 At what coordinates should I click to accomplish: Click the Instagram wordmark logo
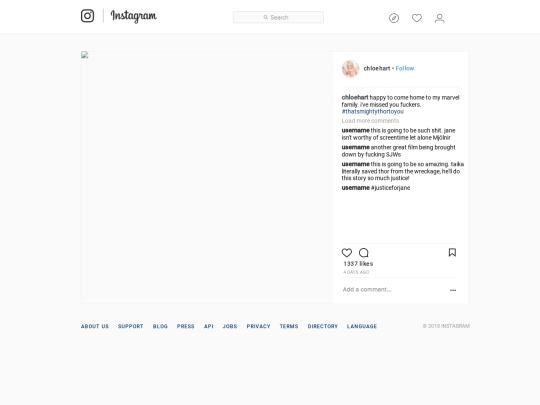click(x=134, y=16)
